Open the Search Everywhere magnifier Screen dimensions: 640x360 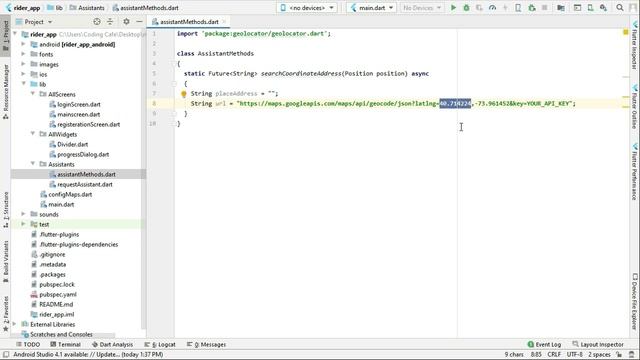(x=620, y=8)
